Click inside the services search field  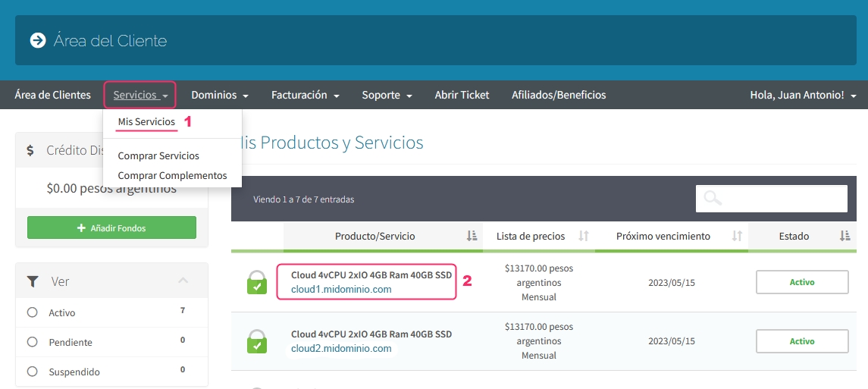pyautogui.click(x=781, y=199)
